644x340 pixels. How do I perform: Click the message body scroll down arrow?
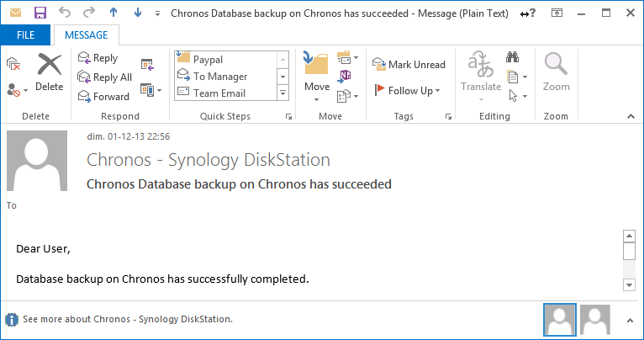[x=629, y=284]
